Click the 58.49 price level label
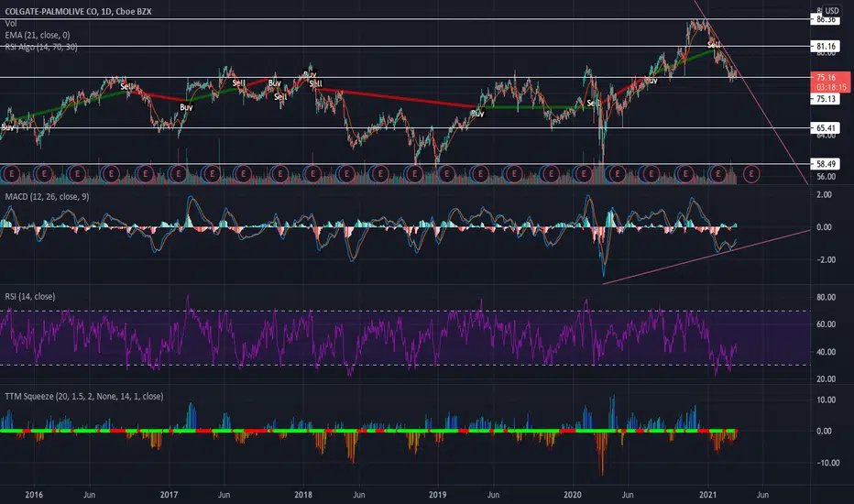This screenshot has height=504, width=854. click(825, 164)
